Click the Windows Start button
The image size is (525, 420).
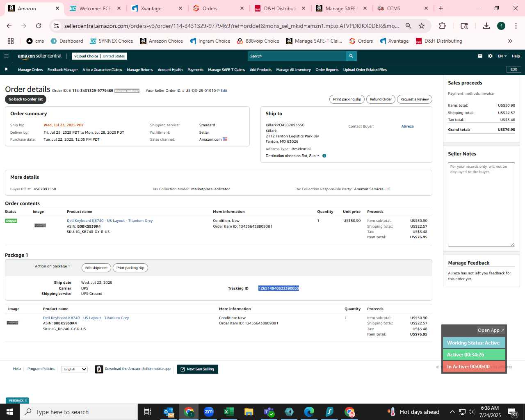10,412
